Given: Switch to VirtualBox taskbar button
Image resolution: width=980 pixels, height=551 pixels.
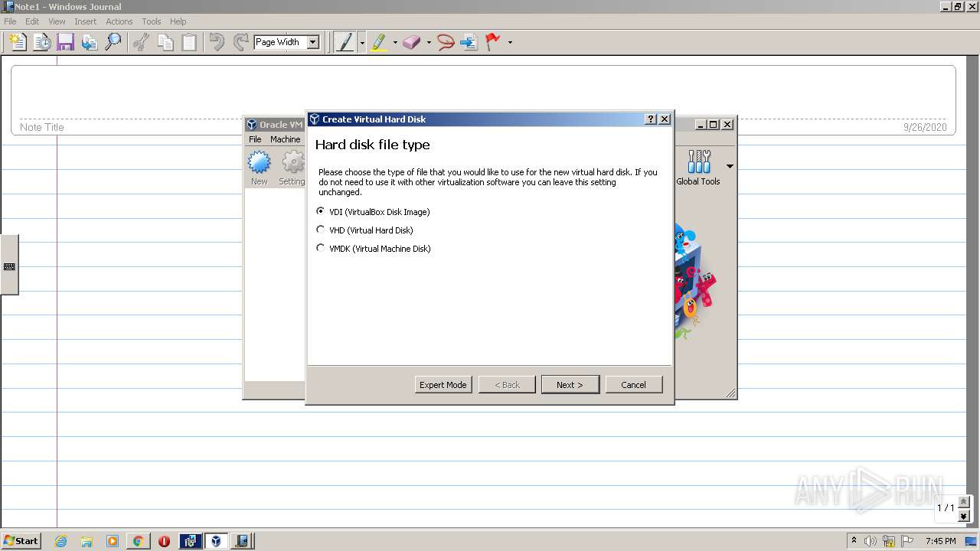Looking at the screenshot, I should [217, 541].
